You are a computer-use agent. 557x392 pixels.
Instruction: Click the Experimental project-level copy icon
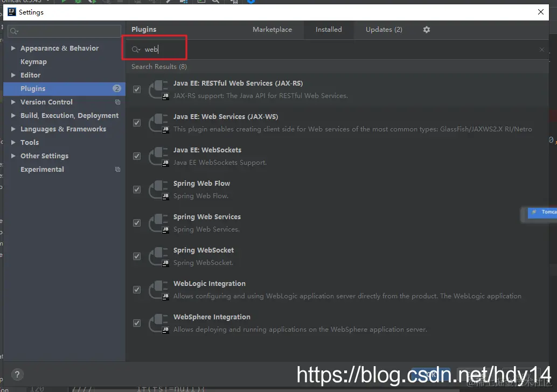pyautogui.click(x=117, y=170)
